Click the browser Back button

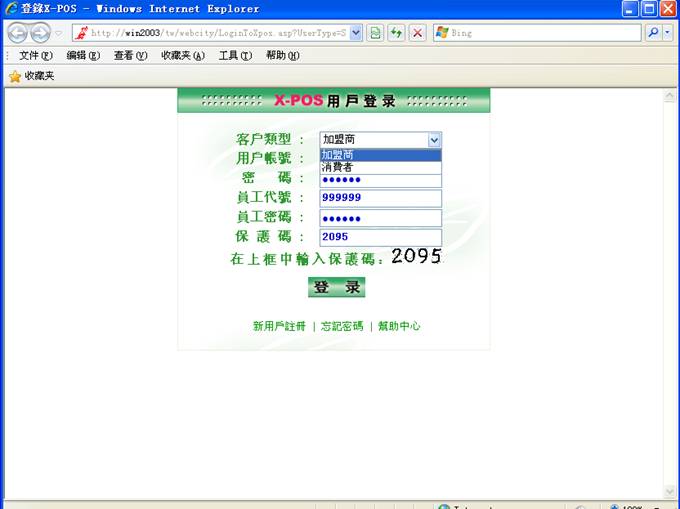click(18, 33)
